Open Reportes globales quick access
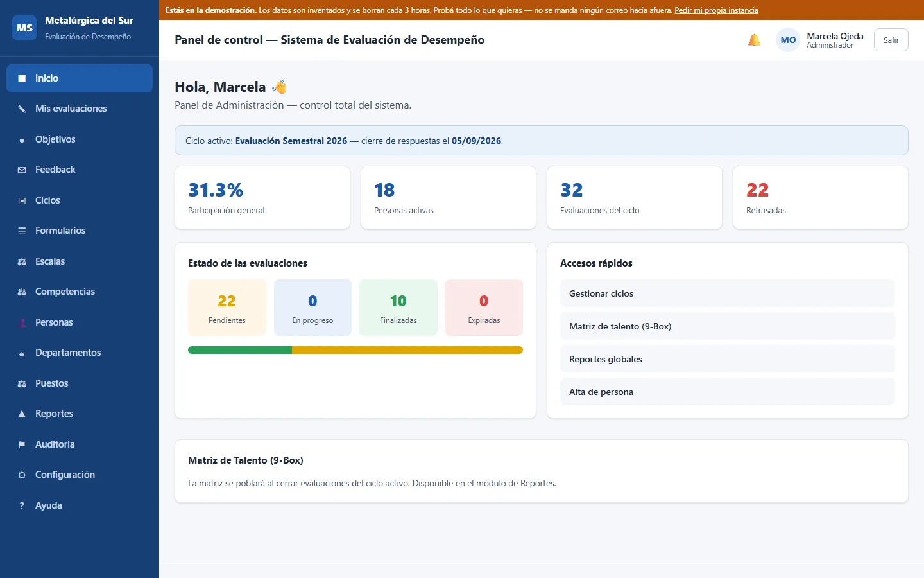The height and width of the screenshot is (578, 924). 727,359
